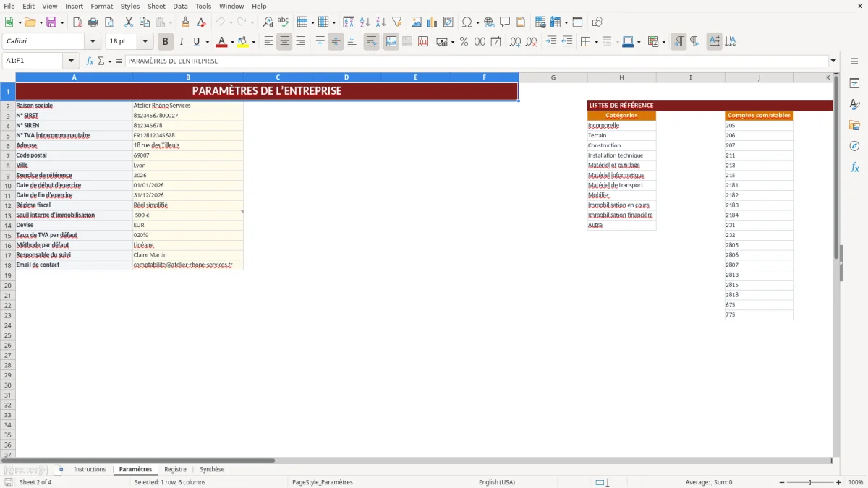Open sidebar Navigator compass icon
This screenshot has height=488, width=868.
click(x=854, y=147)
